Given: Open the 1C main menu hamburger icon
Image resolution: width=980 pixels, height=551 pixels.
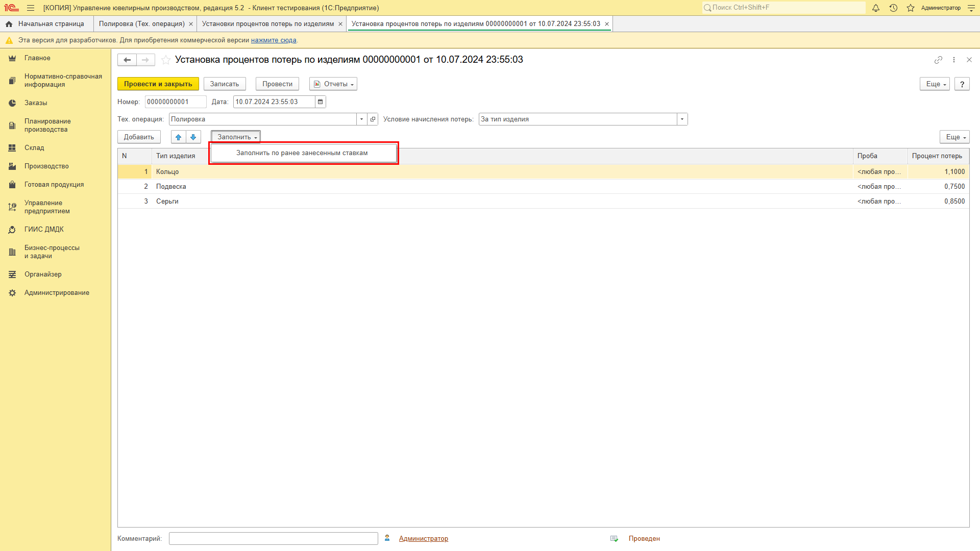Looking at the screenshot, I should point(31,8).
